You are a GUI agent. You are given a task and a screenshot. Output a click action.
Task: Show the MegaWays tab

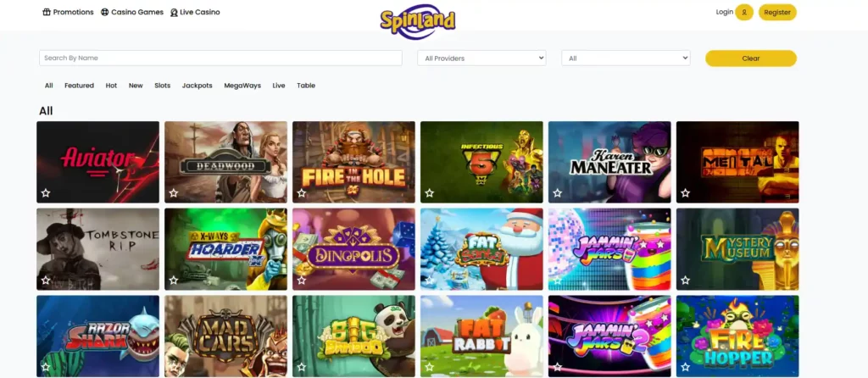click(242, 86)
